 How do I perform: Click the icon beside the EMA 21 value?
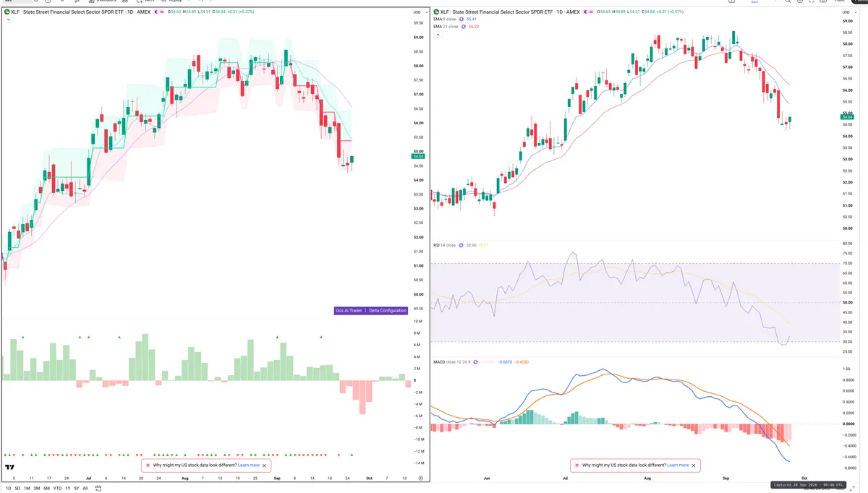(464, 27)
